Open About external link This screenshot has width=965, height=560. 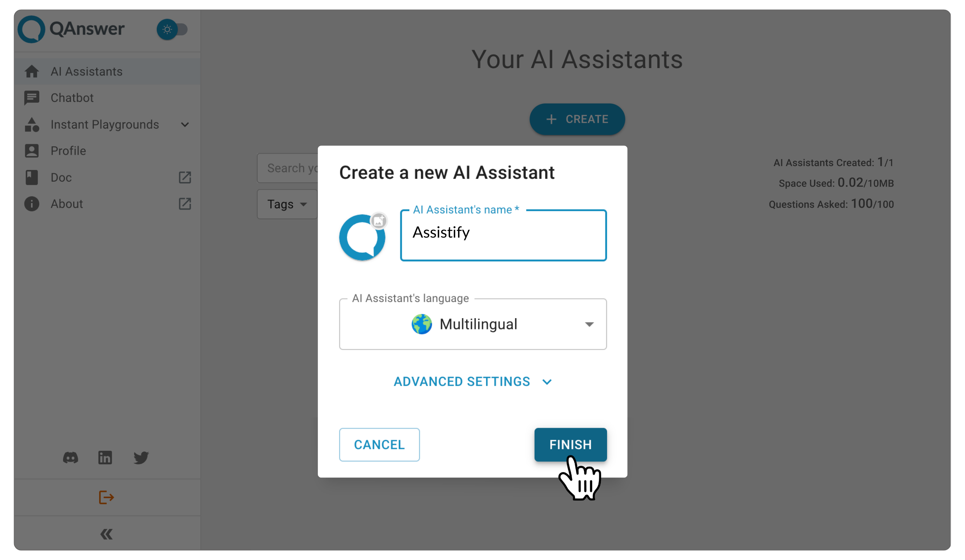185,203
